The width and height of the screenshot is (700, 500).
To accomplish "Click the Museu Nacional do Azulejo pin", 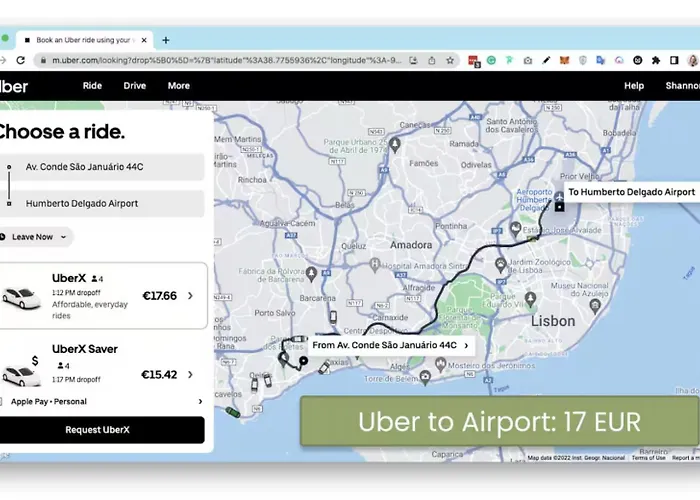I will click(595, 306).
